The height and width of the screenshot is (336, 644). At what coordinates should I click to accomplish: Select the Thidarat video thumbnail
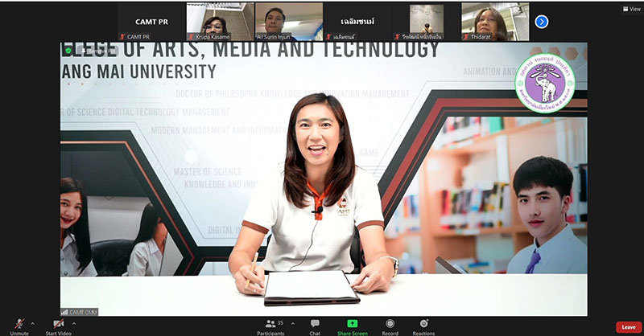[495, 22]
